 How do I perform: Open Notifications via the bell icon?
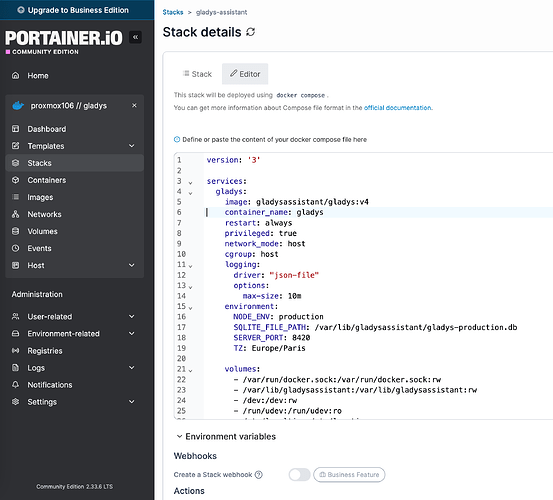[x=16, y=384]
